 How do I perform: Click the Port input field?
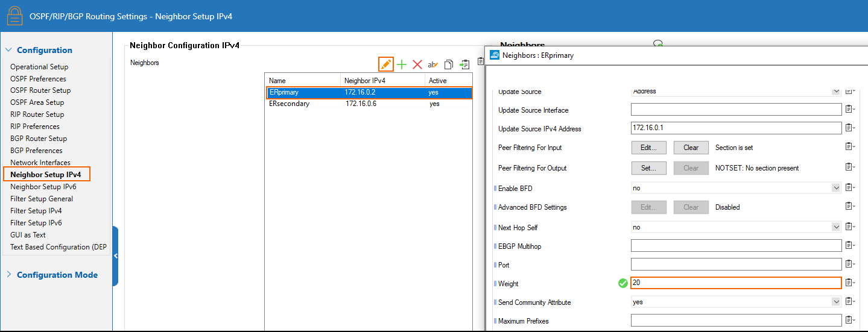[736, 265]
